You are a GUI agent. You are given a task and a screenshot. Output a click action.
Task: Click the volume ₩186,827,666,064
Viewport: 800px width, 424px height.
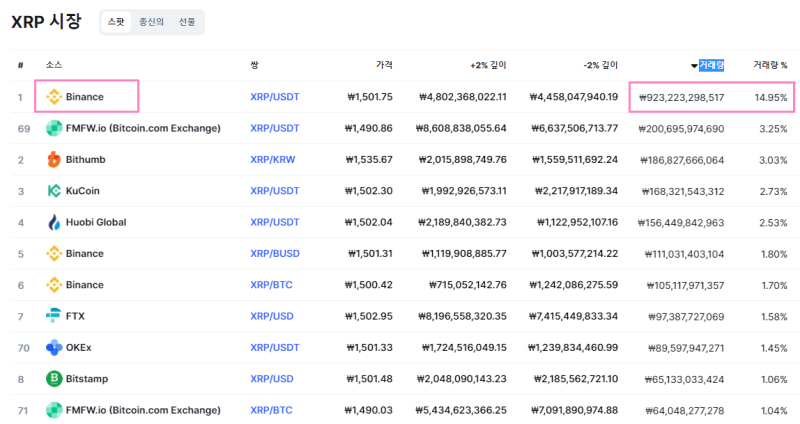pos(682,160)
